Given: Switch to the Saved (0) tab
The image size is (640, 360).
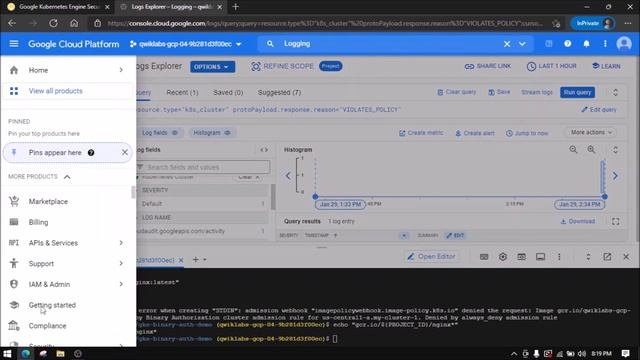Looking at the screenshot, I should (228, 93).
